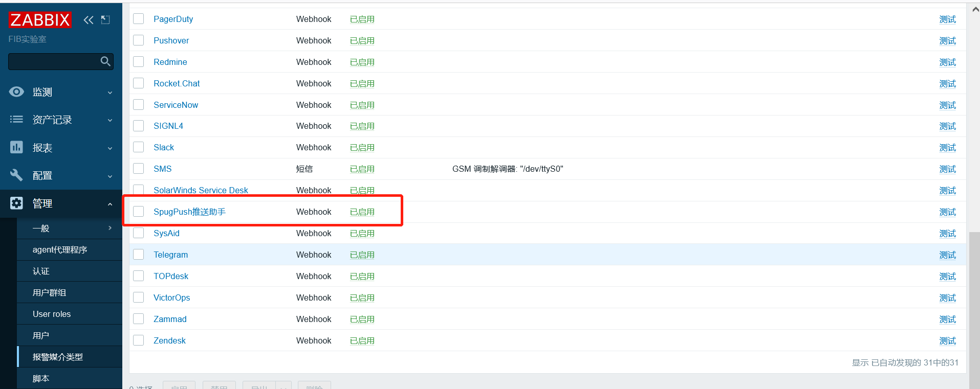Image resolution: width=980 pixels, height=389 pixels.
Task: Open the PagerDuty media type
Action: click(x=173, y=19)
